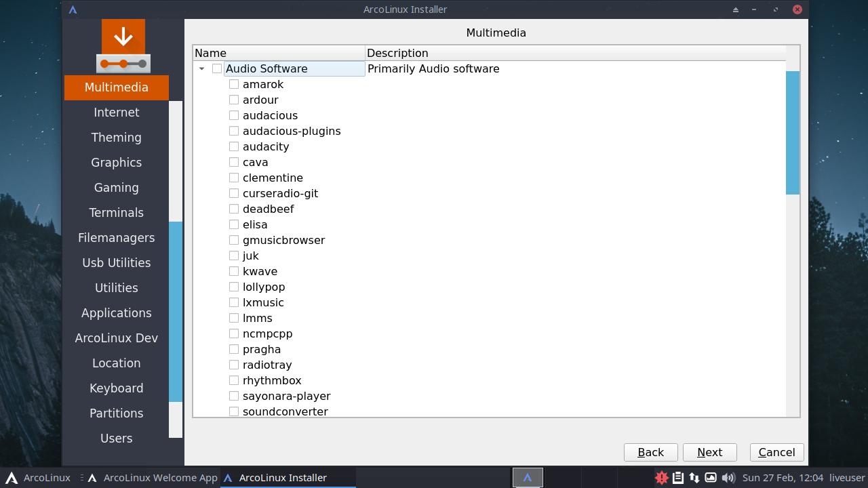Open the Applications step
Image resolution: width=868 pixels, height=488 pixels.
(x=117, y=313)
